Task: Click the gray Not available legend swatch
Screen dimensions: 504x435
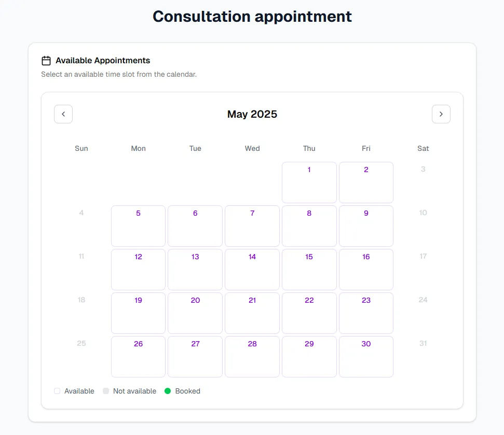Action: (106, 391)
